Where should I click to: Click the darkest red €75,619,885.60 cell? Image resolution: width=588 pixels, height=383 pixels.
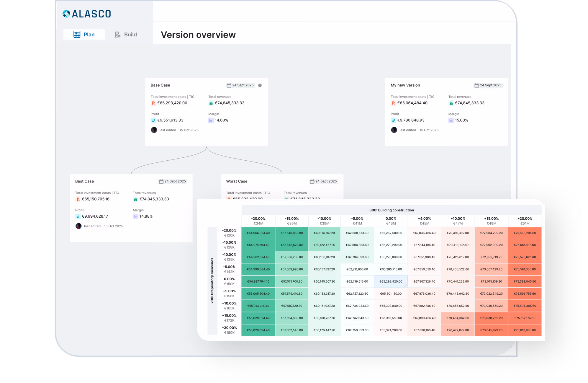[x=525, y=330]
